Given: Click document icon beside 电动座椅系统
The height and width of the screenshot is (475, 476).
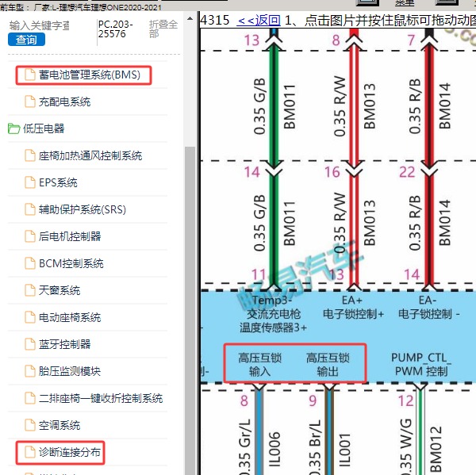Looking at the screenshot, I should coord(30,317).
